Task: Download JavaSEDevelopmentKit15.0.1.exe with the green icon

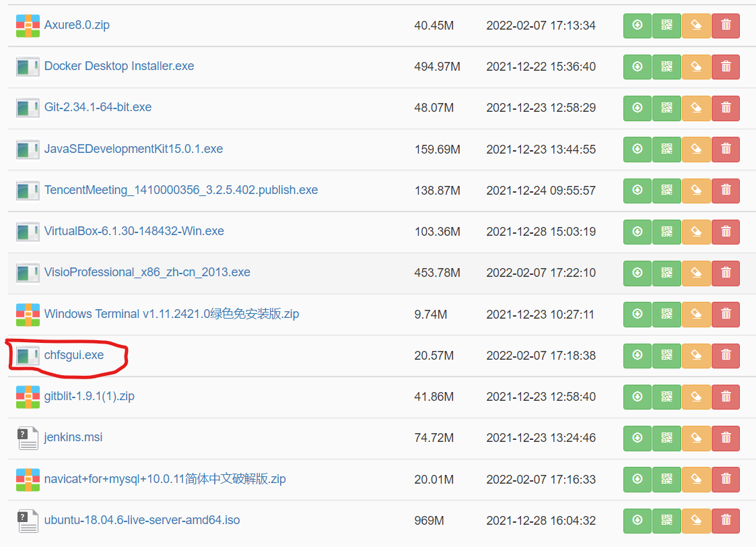Action: coord(638,149)
